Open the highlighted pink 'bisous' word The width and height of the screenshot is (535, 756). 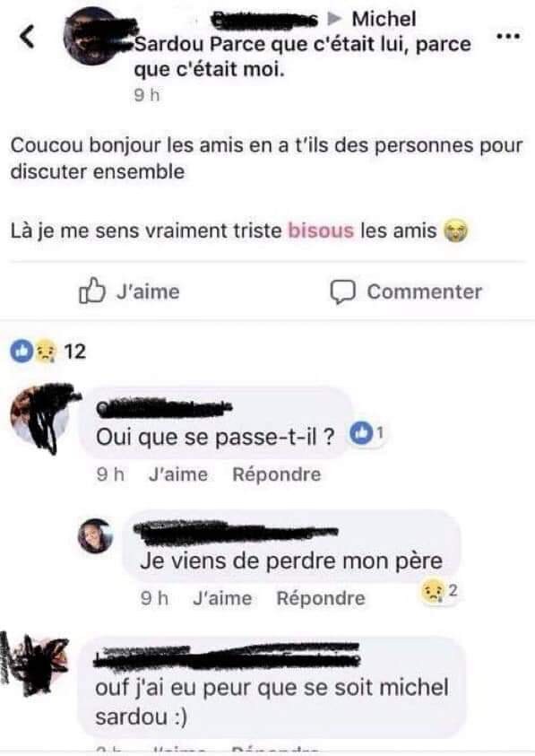pos(321,230)
